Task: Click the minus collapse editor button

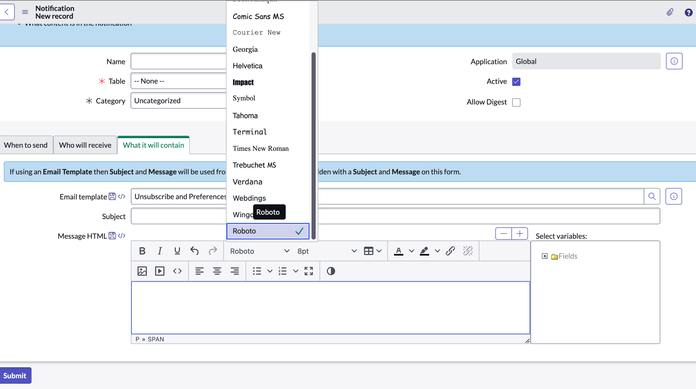Action: coord(503,234)
